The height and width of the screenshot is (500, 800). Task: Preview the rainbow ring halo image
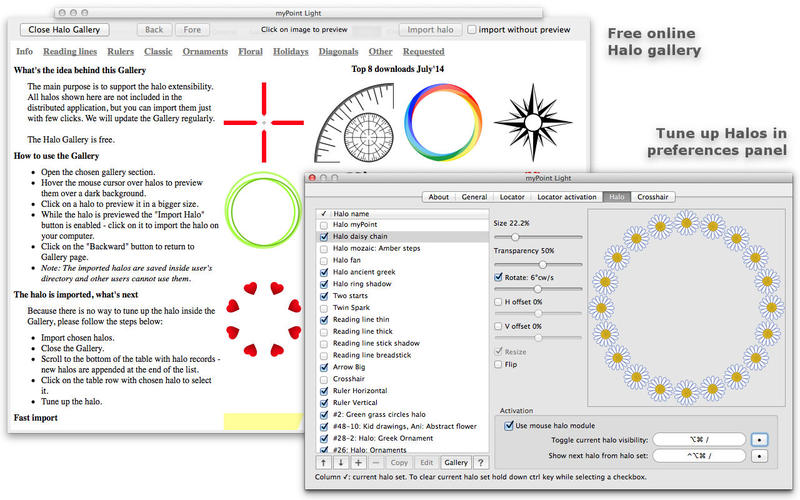pyautogui.click(x=443, y=122)
